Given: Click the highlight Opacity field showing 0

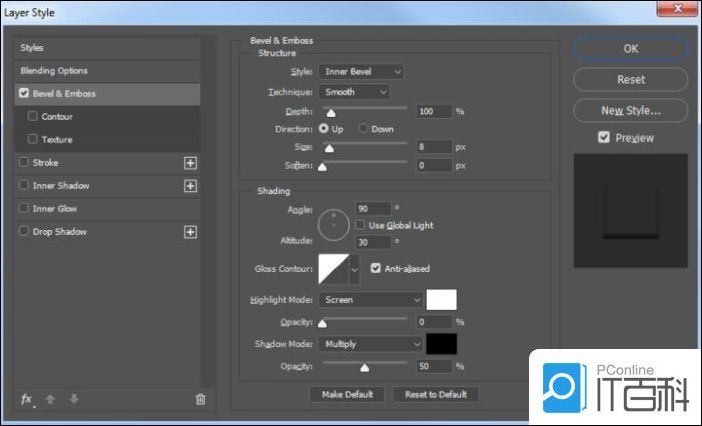Looking at the screenshot, I should pyautogui.click(x=434, y=322).
